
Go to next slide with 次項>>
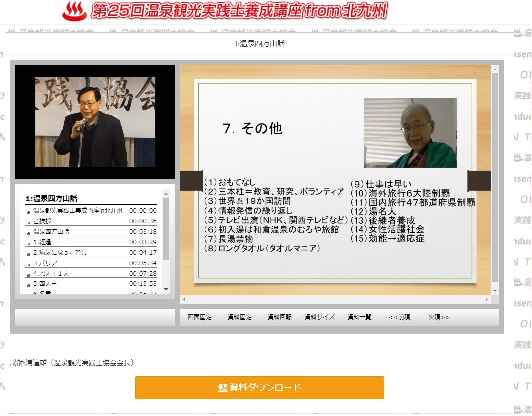(x=439, y=317)
